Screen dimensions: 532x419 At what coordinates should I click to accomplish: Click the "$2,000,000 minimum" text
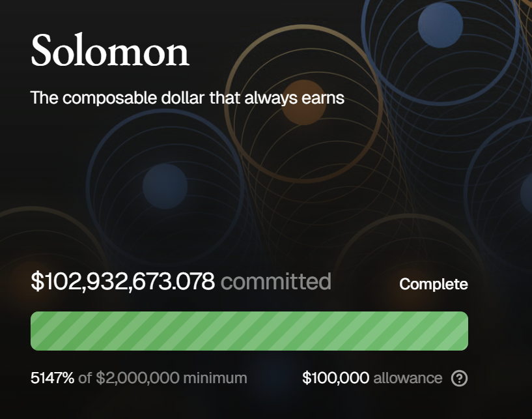pyautogui.click(x=171, y=377)
